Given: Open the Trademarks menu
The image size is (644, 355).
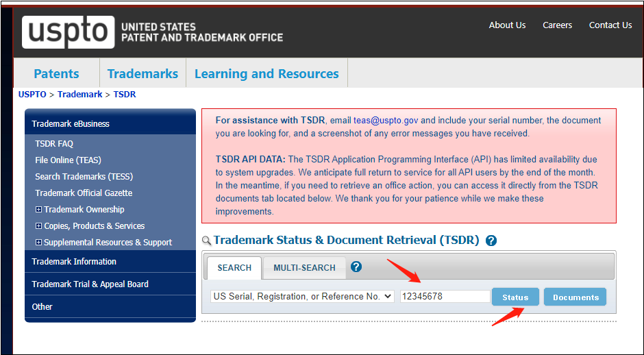Looking at the screenshot, I should click(143, 74).
